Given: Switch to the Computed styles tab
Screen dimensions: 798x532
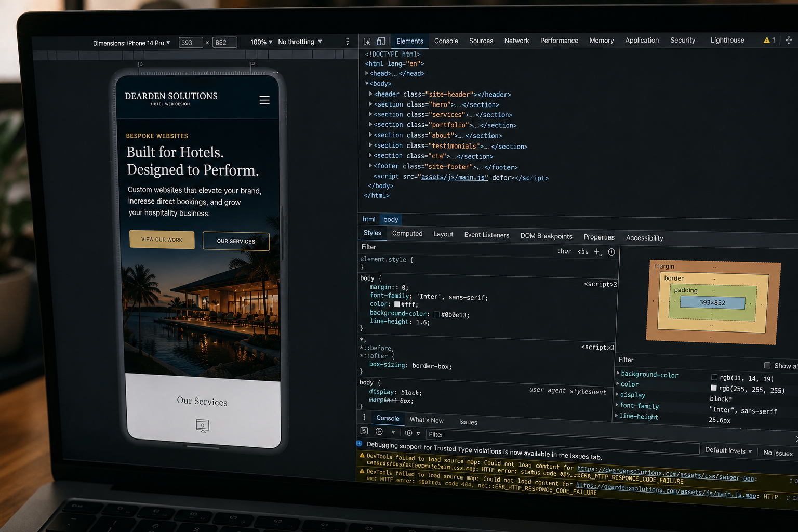Looking at the screenshot, I should (407, 234).
